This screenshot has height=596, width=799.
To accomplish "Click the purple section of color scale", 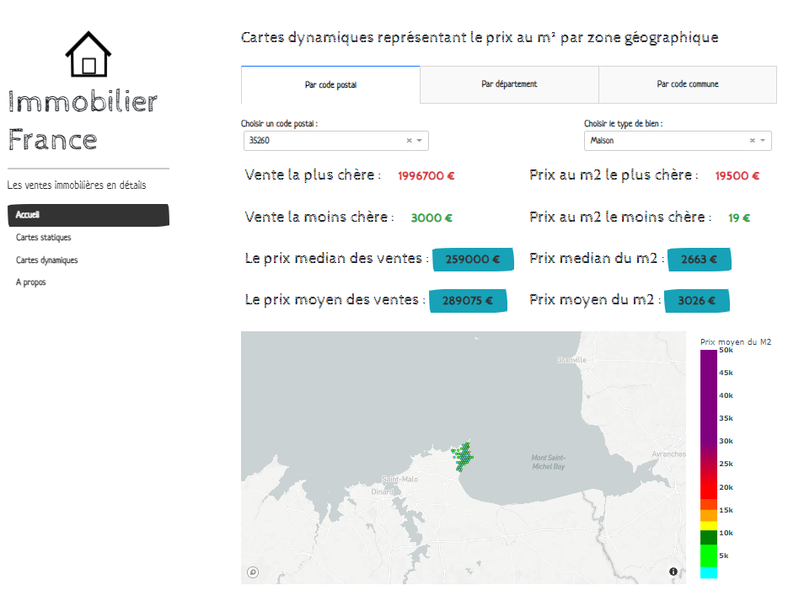I will [708, 395].
